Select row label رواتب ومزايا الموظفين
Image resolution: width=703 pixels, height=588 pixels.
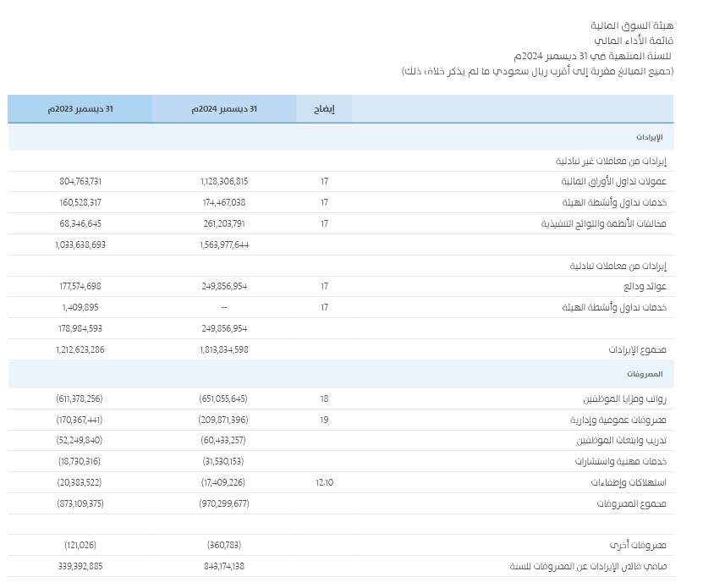pyautogui.click(x=624, y=399)
